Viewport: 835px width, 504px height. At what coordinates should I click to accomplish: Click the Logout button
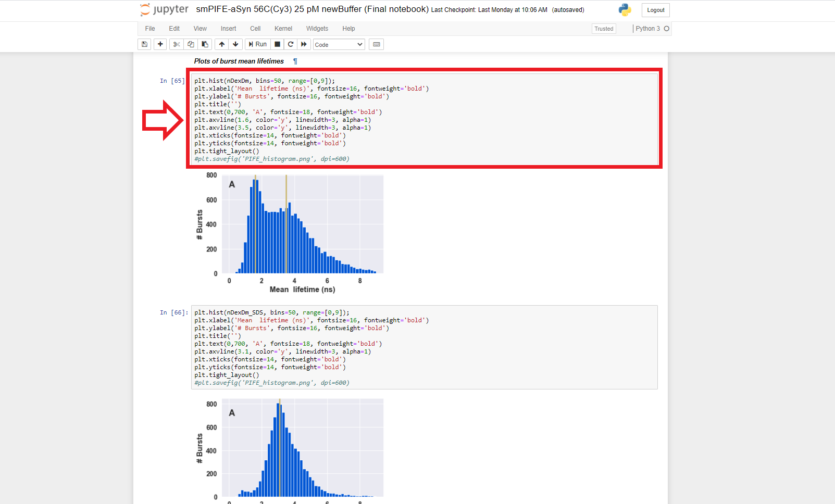coord(655,10)
